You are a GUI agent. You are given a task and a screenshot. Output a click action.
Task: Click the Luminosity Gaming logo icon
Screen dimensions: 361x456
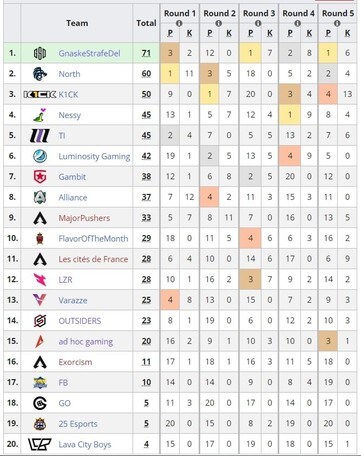click(40, 156)
